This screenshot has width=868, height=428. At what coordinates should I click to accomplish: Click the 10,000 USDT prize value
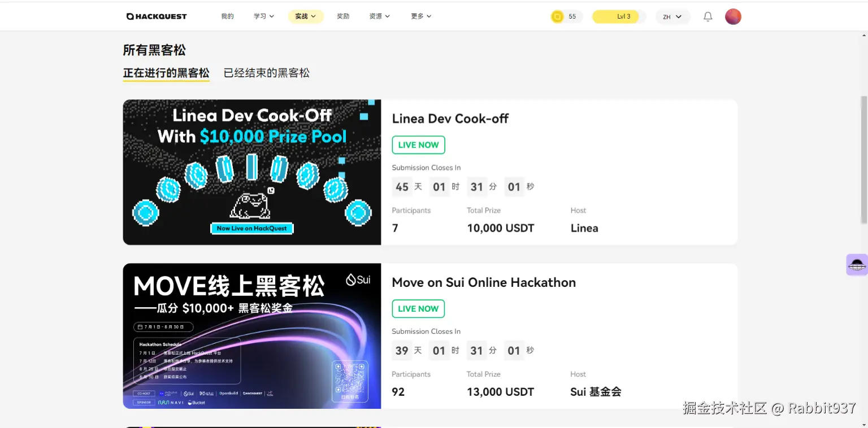501,228
